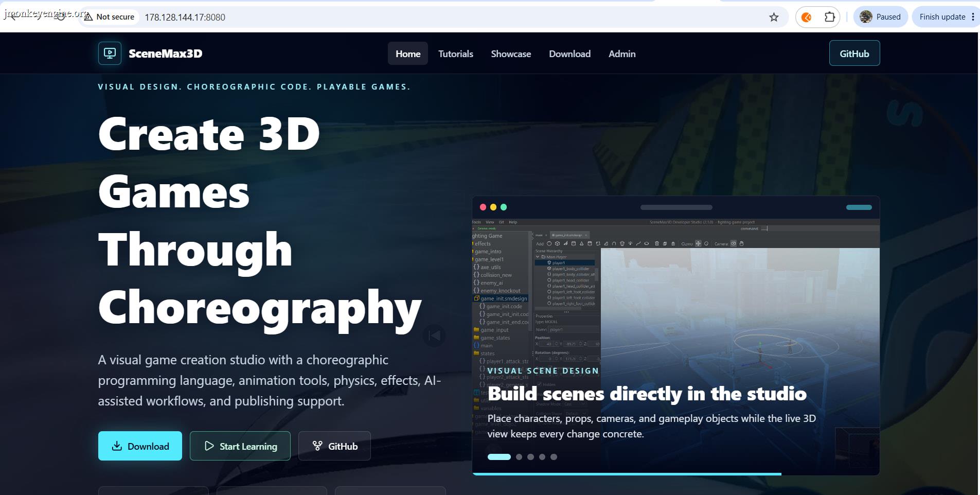
Task: Open the Paused profile chip
Action: (x=880, y=17)
